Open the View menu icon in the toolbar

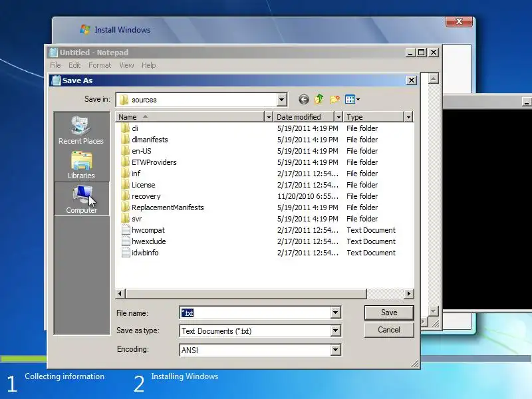pos(352,99)
